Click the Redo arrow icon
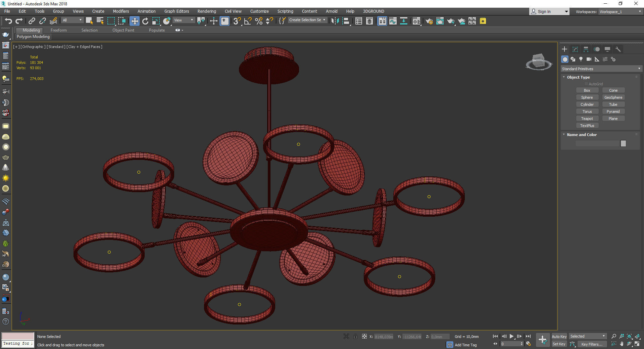This screenshot has width=644, height=349. pyautogui.click(x=19, y=21)
